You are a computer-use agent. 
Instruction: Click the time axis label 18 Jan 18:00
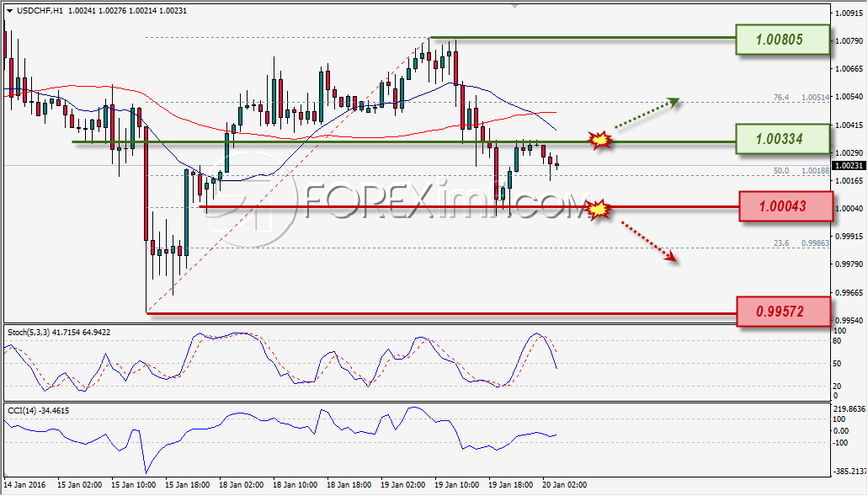pos(349,484)
